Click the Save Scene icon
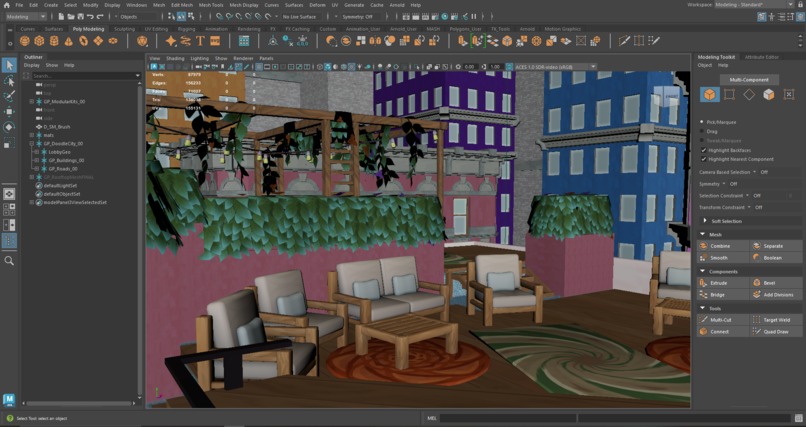 pyautogui.click(x=80, y=16)
